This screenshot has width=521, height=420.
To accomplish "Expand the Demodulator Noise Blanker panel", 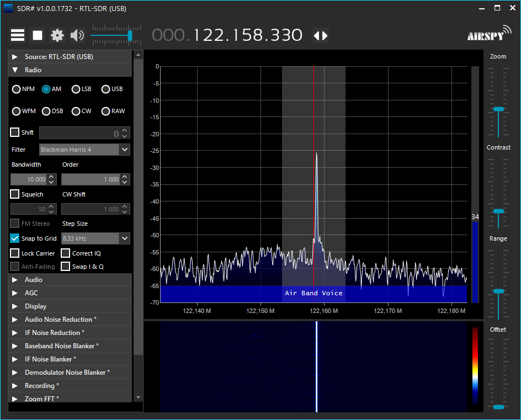I will pos(70,373).
